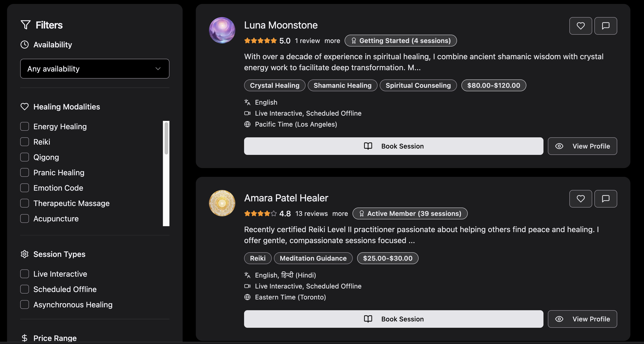This screenshot has height=344, width=644.
Task: Expand Luna Moonstone's reviews with the more link
Action: pos(332,40)
